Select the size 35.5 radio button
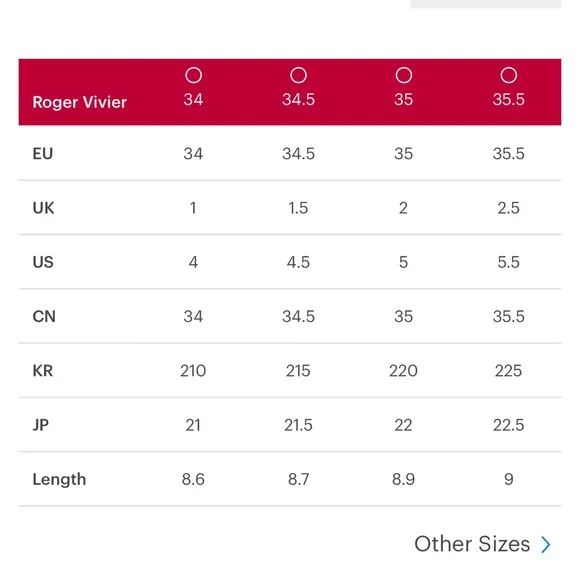 (x=509, y=75)
